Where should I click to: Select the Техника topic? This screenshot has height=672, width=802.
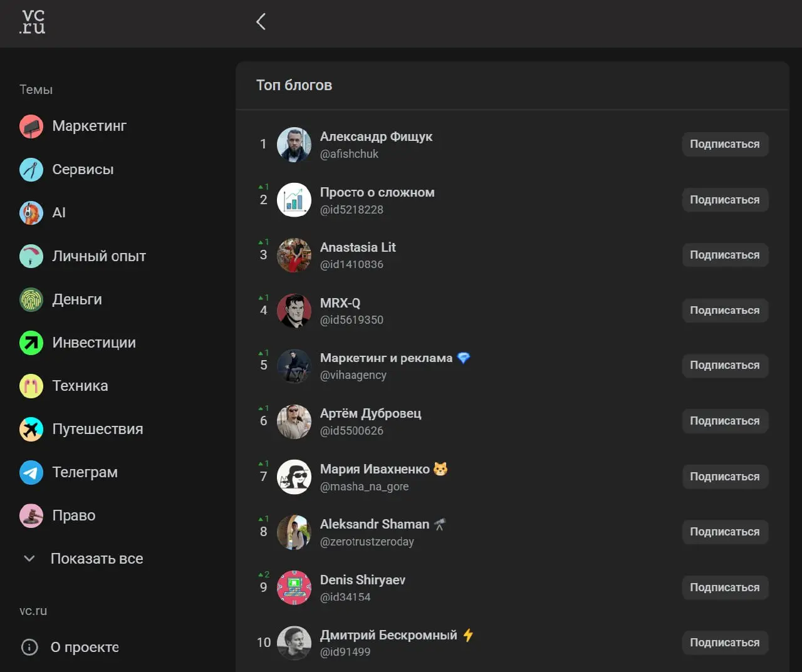pos(80,386)
